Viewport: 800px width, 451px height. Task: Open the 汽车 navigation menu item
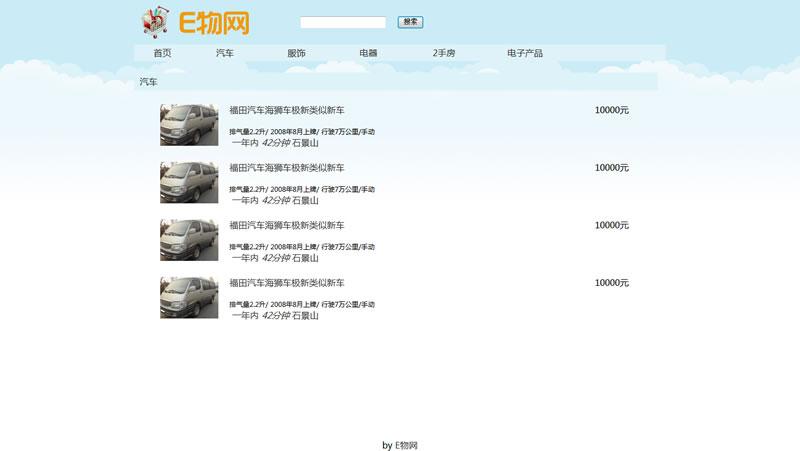(225, 53)
